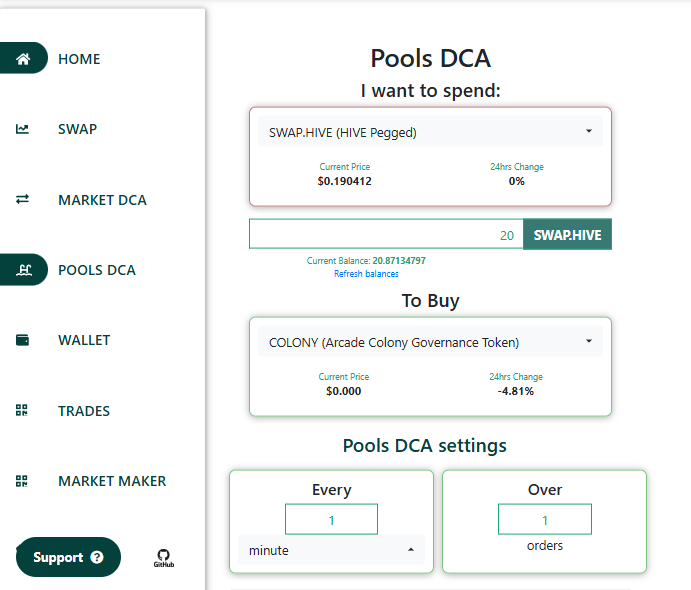
Task: Open MARKET DCA from the sidebar
Action: point(102,200)
